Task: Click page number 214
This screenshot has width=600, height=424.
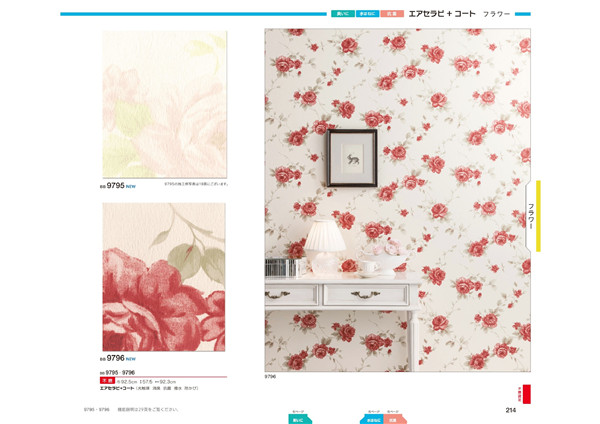Action: pyautogui.click(x=510, y=410)
